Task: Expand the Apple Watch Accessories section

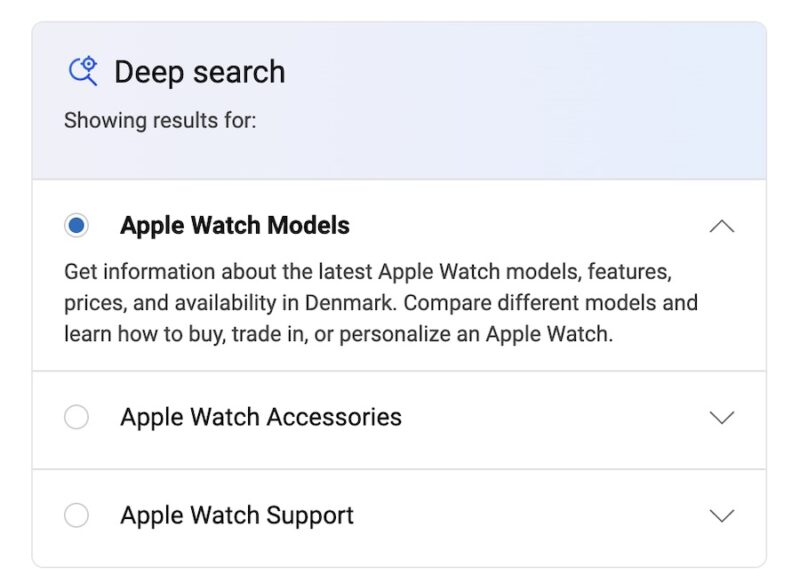Action: point(722,419)
